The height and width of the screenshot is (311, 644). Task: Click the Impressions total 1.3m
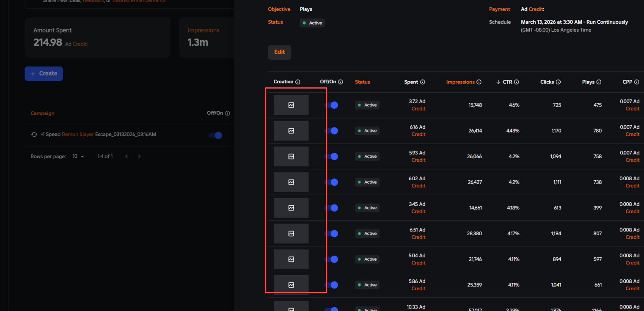point(198,42)
